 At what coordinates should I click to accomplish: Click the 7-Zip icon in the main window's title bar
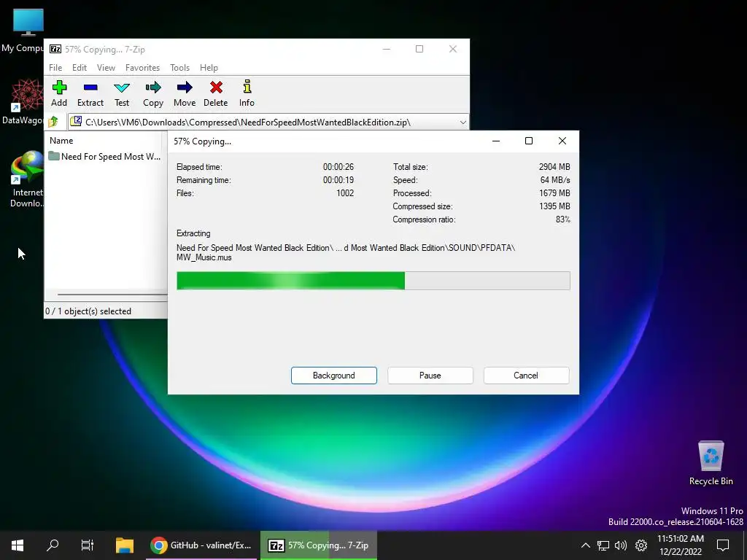coord(55,49)
